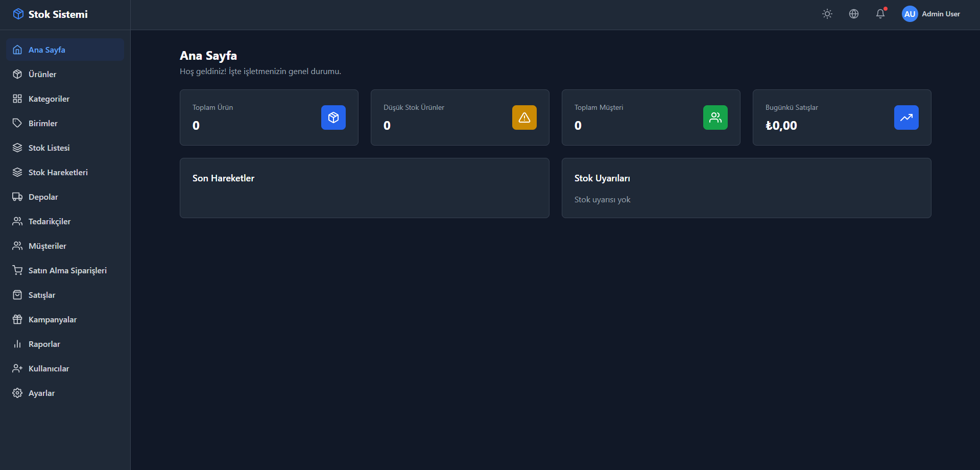Click the Kampanyalar gift icon

[17, 319]
